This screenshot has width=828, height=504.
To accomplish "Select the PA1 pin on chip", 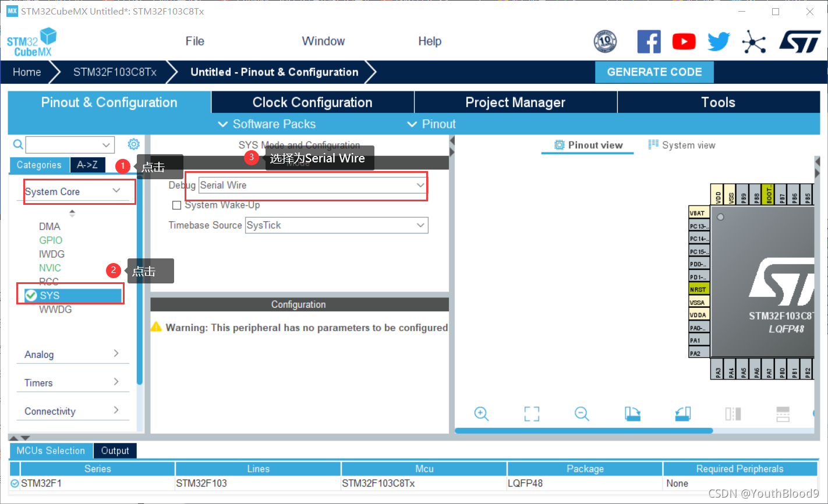I will (x=699, y=340).
